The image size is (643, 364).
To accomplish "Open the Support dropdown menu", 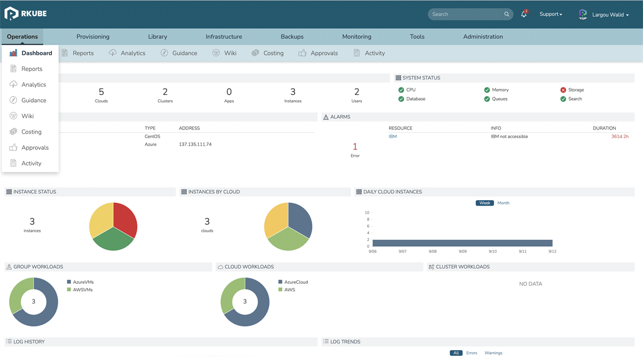I will click(551, 14).
